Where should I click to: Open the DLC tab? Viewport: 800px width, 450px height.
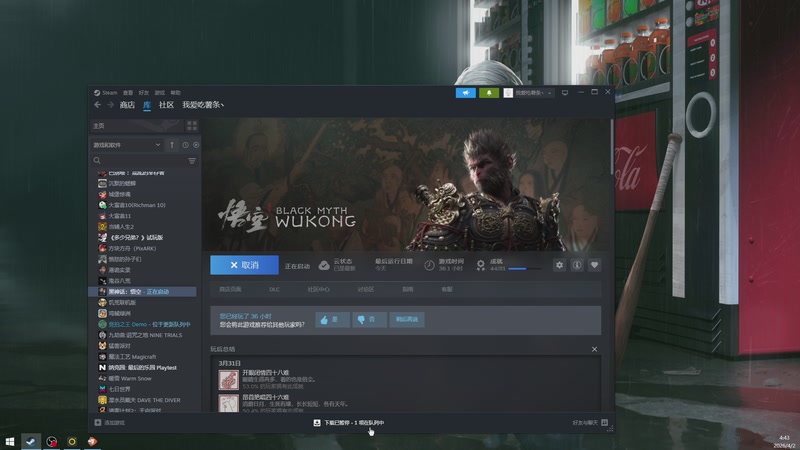point(274,289)
